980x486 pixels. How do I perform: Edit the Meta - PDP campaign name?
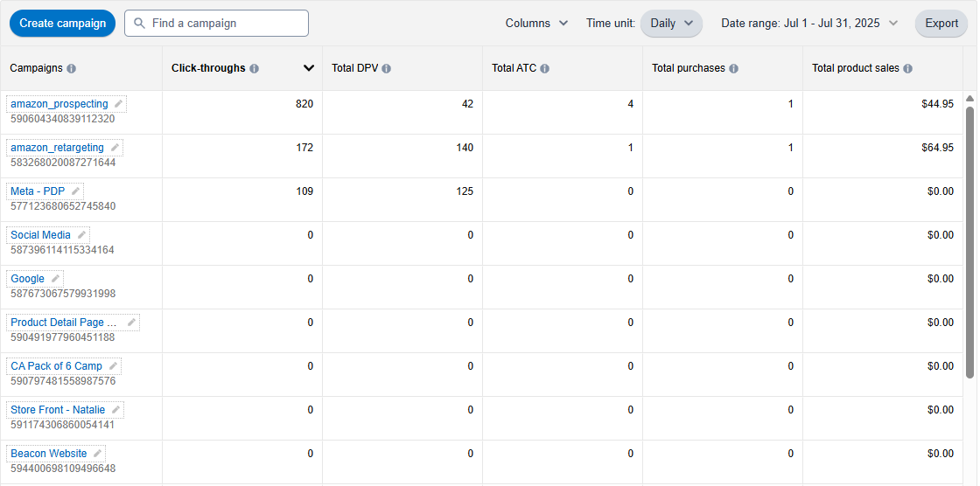tap(76, 191)
